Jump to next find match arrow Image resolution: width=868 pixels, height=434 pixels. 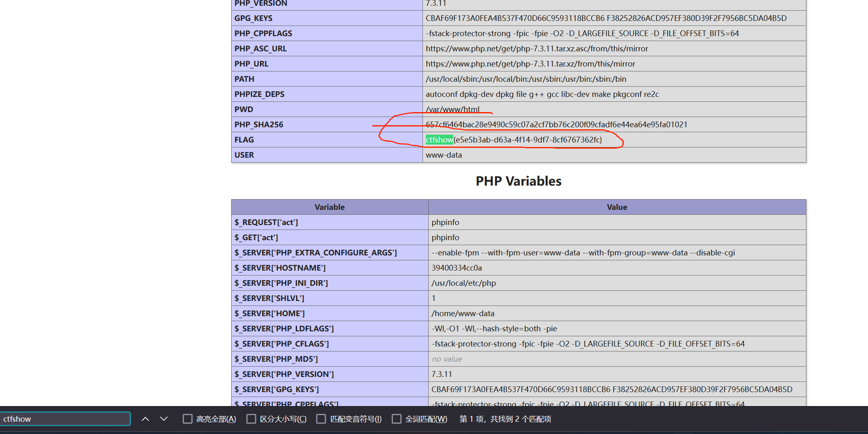pos(164,419)
